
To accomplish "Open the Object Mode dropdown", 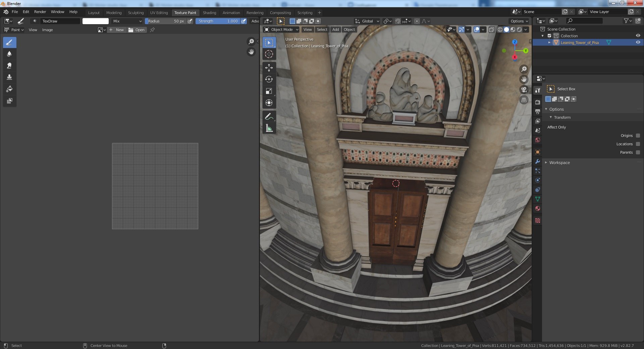I will (x=281, y=30).
